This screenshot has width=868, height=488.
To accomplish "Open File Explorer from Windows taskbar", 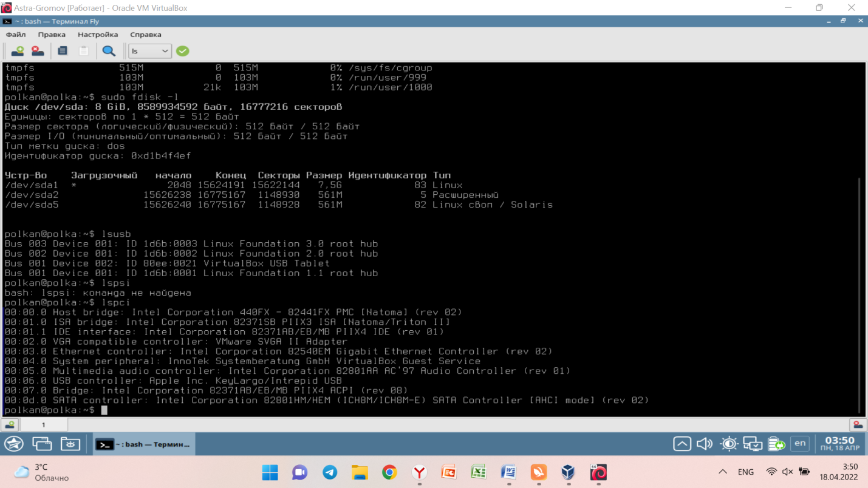I will 360,472.
